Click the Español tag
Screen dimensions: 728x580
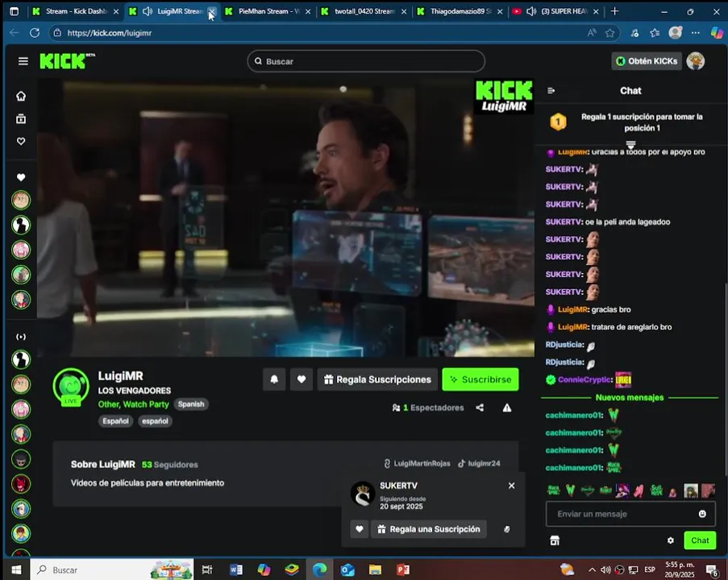coord(115,420)
